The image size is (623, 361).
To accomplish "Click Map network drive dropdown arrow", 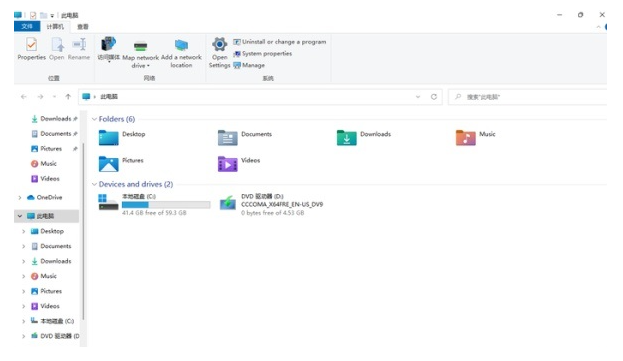I will (148, 66).
